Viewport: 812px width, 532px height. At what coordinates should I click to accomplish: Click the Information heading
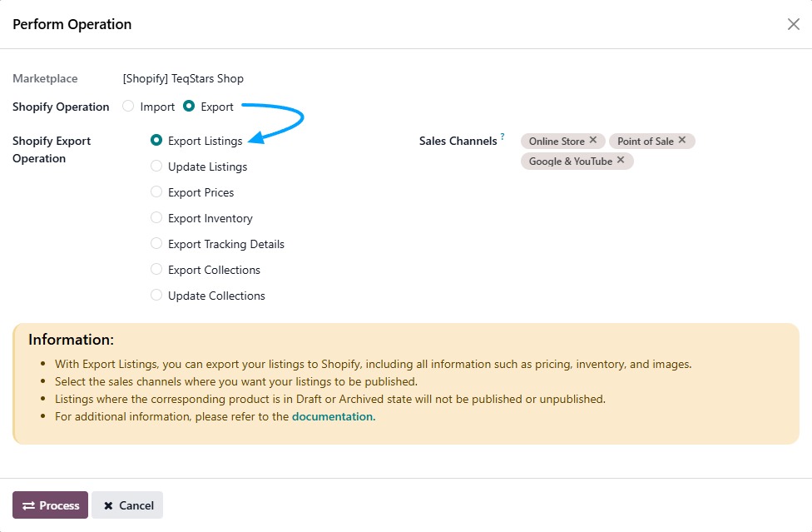click(x=71, y=340)
